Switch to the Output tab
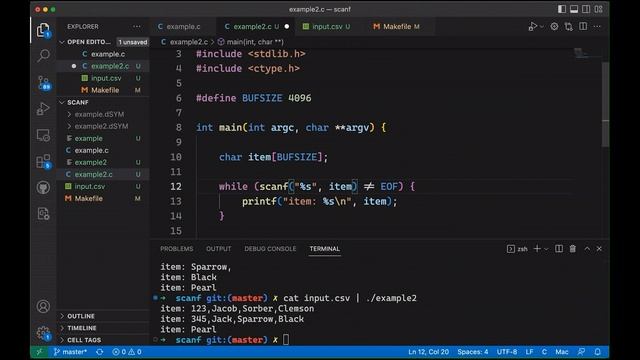 [x=218, y=249]
